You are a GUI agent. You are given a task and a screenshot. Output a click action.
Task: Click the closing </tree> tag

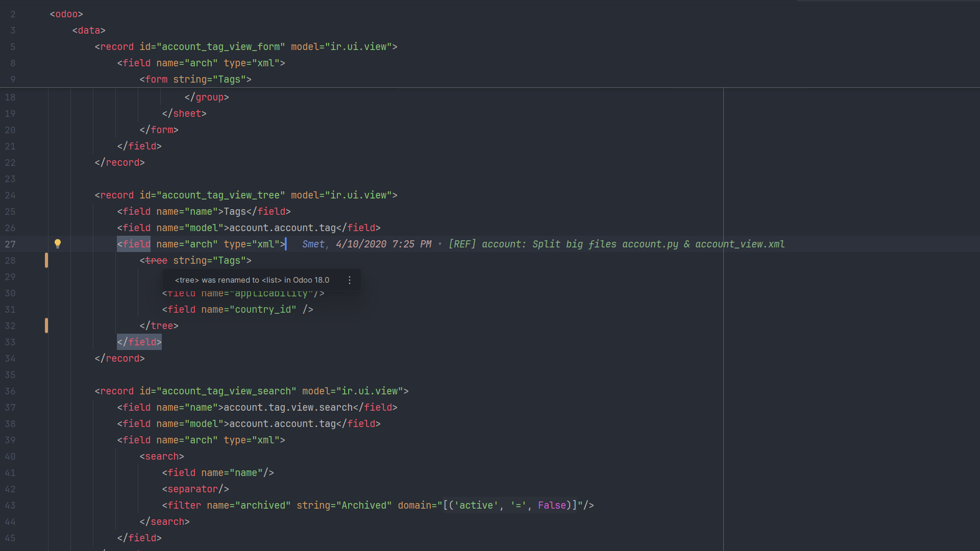[x=159, y=326]
